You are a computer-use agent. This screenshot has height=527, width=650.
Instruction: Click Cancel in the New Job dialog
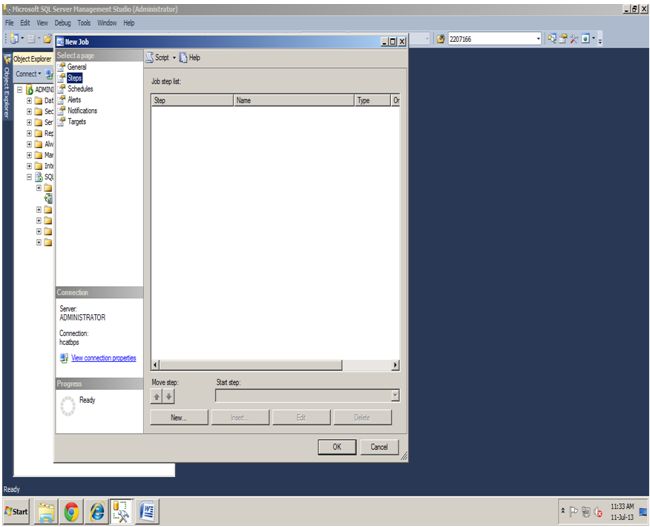click(x=379, y=447)
